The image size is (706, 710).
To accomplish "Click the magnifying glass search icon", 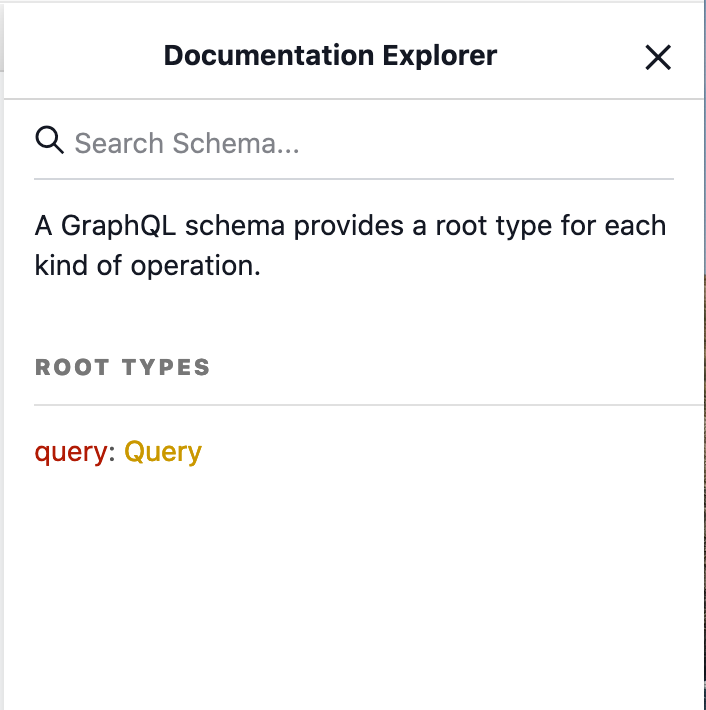I will 49,141.
